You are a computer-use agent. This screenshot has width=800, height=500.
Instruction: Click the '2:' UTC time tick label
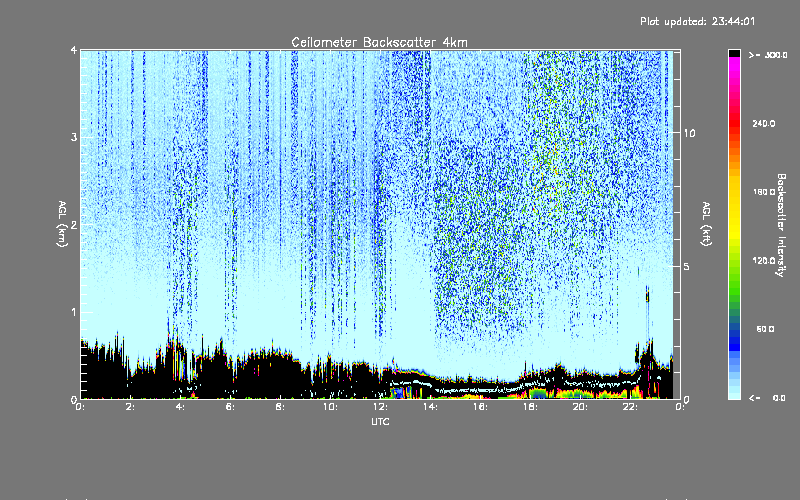(x=130, y=407)
